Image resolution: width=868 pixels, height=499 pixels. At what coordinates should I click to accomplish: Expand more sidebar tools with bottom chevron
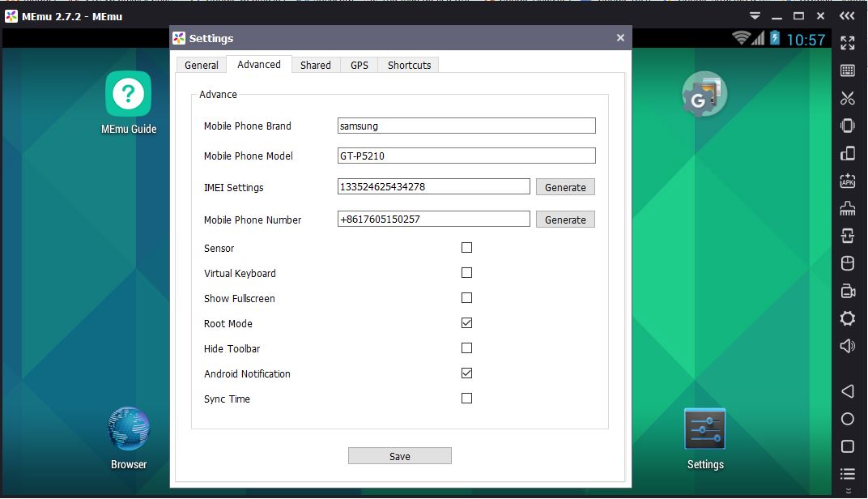[x=848, y=491]
